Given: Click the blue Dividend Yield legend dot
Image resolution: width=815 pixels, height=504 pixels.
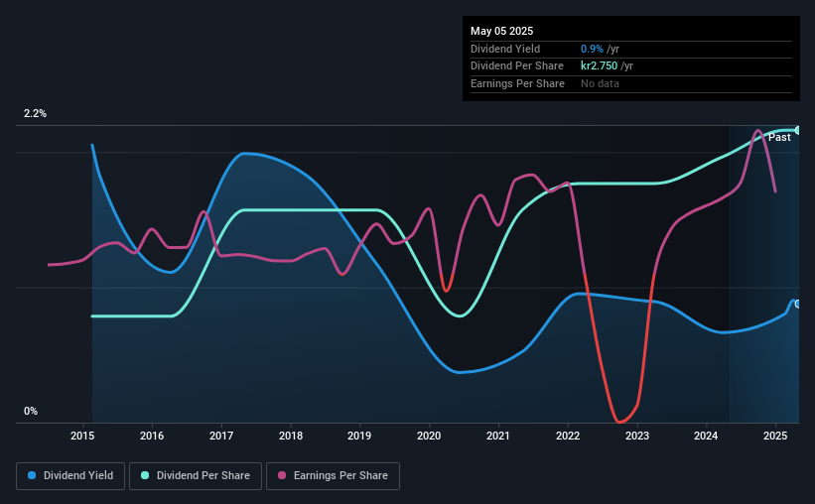Looking at the screenshot, I should (x=32, y=475).
